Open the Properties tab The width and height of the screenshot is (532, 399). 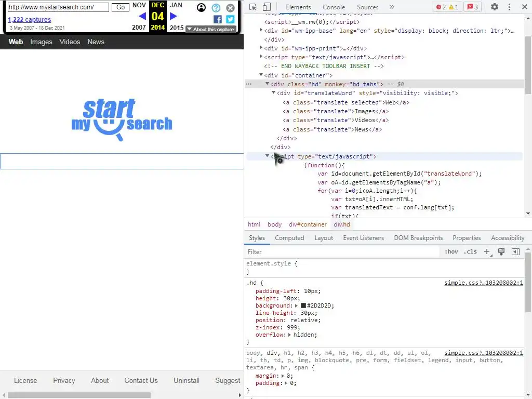467,238
